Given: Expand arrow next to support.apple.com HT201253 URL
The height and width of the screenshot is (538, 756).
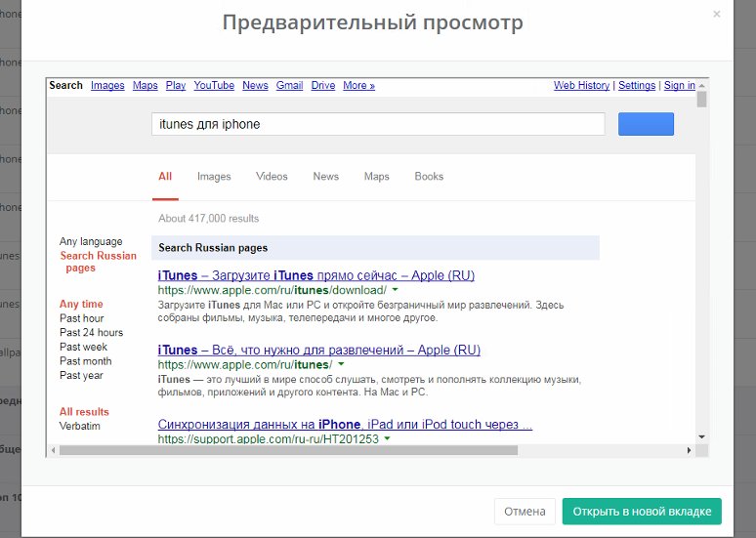Looking at the screenshot, I should 387,438.
